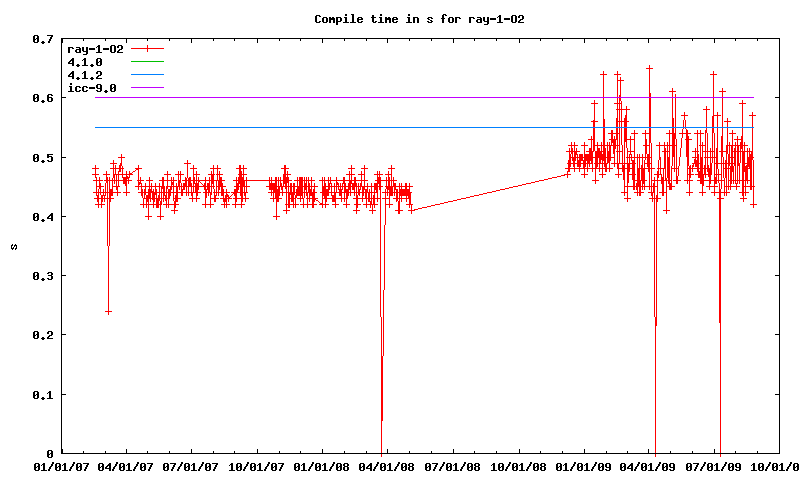Image resolution: width=800 pixels, height=480 pixels.
Task: Click the 4.1.2 legend entry text
Action: (84, 75)
